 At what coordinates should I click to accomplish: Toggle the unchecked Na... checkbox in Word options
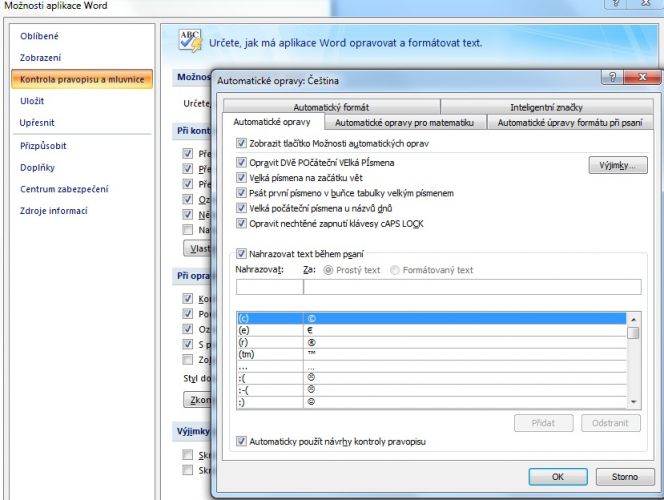click(188, 229)
